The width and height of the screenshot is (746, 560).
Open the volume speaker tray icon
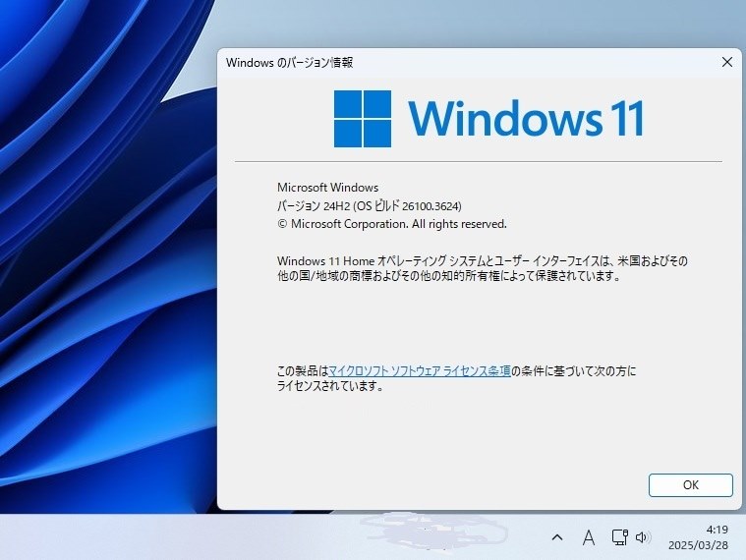click(643, 537)
